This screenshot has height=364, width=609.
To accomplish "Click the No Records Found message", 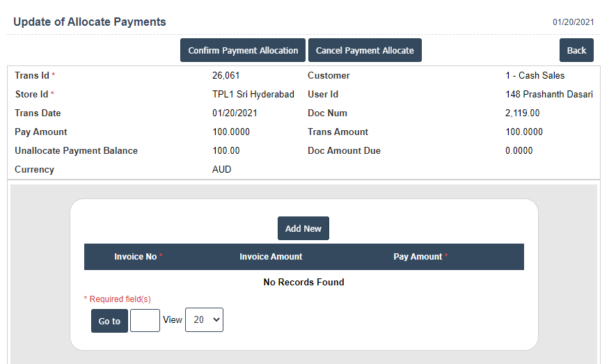I will pos(303,282).
